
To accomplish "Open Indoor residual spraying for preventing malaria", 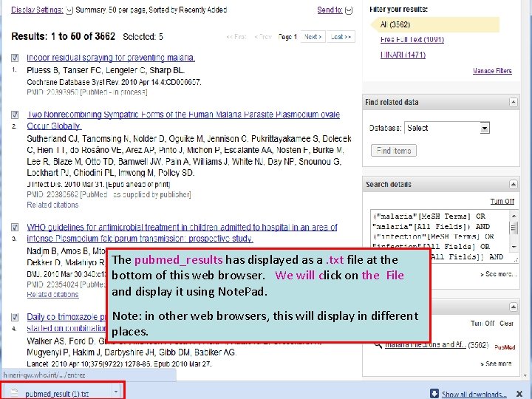I will pyautogui.click(x=111, y=58).
